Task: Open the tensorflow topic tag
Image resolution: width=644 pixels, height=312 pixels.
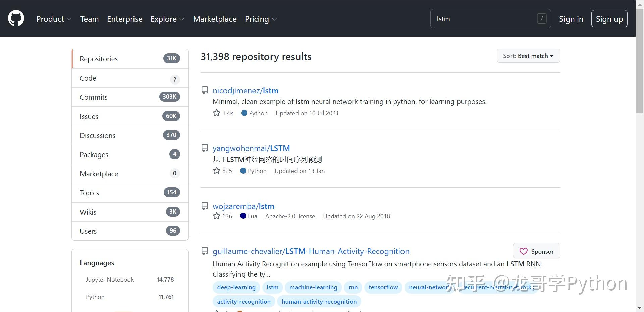Action: click(x=383, y=287)
